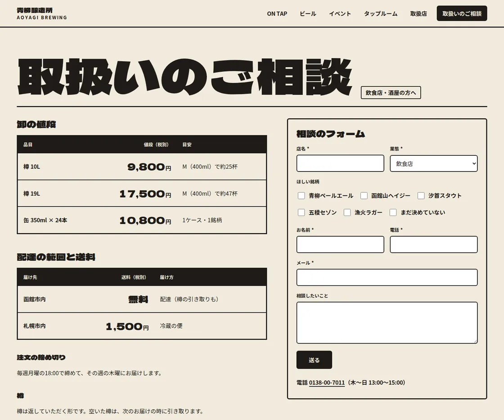Click into the 電話 input field
The image size is (504, 420).
(x=434, y=244)
